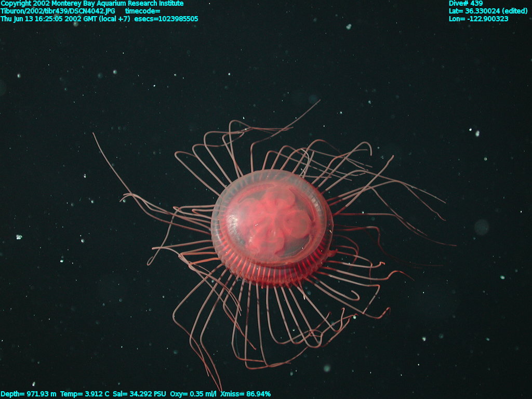Click the Sal= 34.292 PSU reading
Viewport: 532px width, 399px height.
click(x=138, y=394)
